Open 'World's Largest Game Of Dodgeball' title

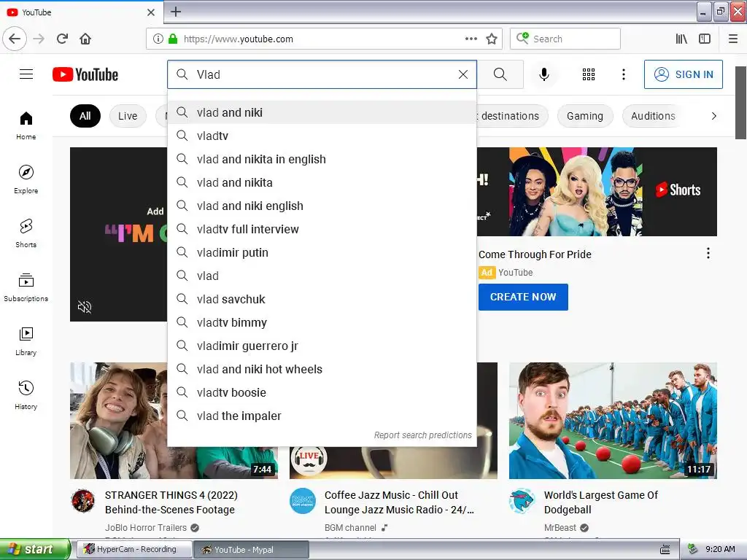[601, 502]
